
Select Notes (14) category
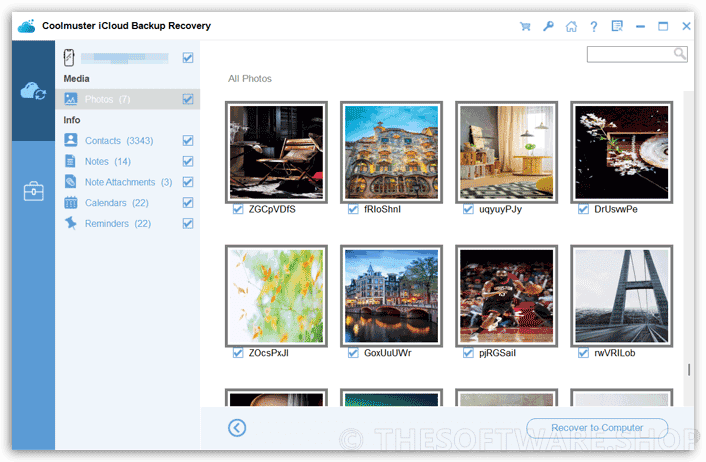(127, 161)
